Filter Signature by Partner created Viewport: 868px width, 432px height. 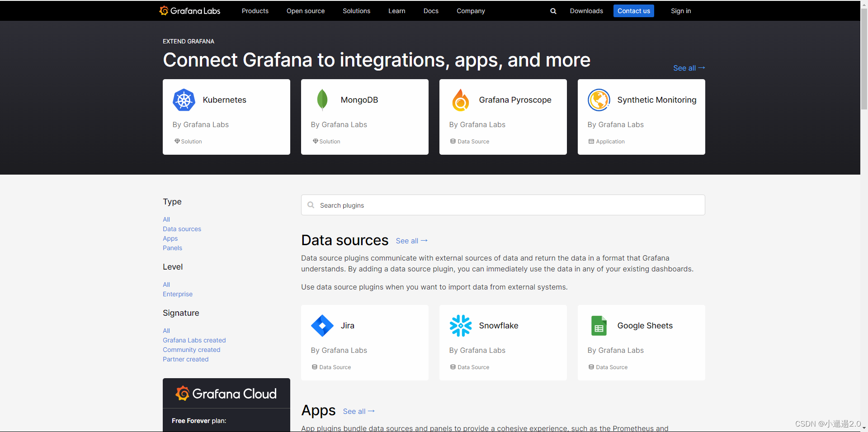pyautogui.click(x=186, y=359)
